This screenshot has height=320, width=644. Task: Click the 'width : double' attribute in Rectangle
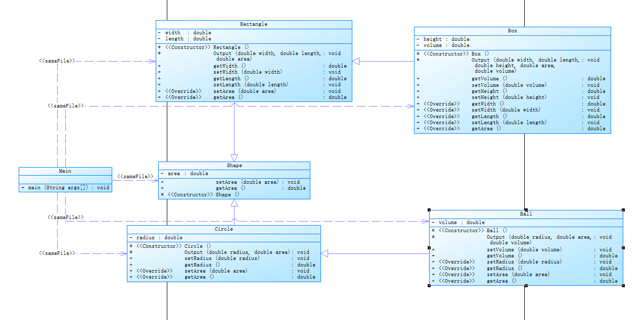click(185, 33)
